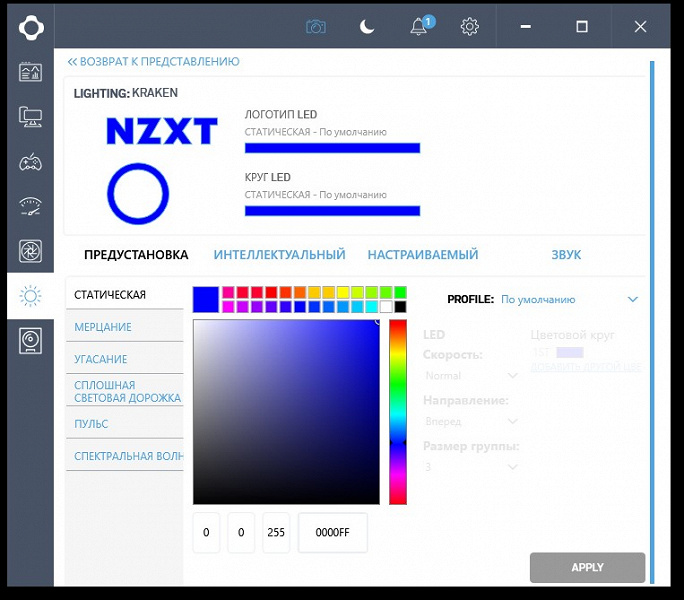Viewport: 684px width, 600px height.
Task: Open the PROFILE По умолчанию dropdown
Action: click(569, 299)
